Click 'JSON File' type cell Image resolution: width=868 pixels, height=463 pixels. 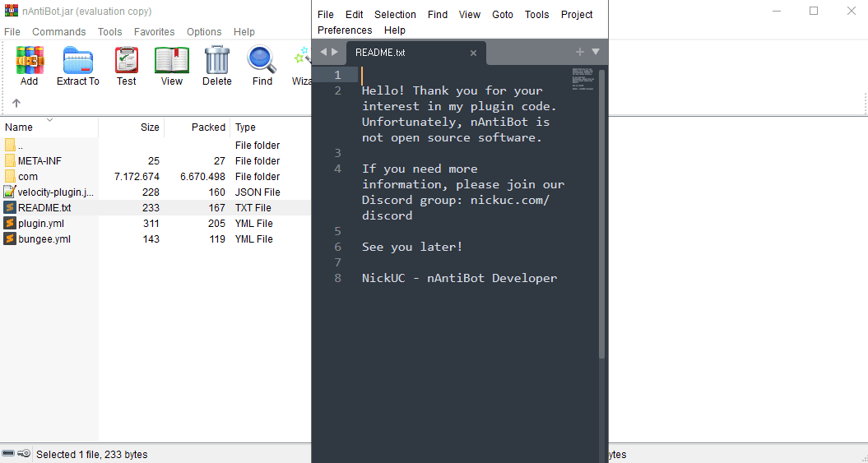(x=258, y=192)
